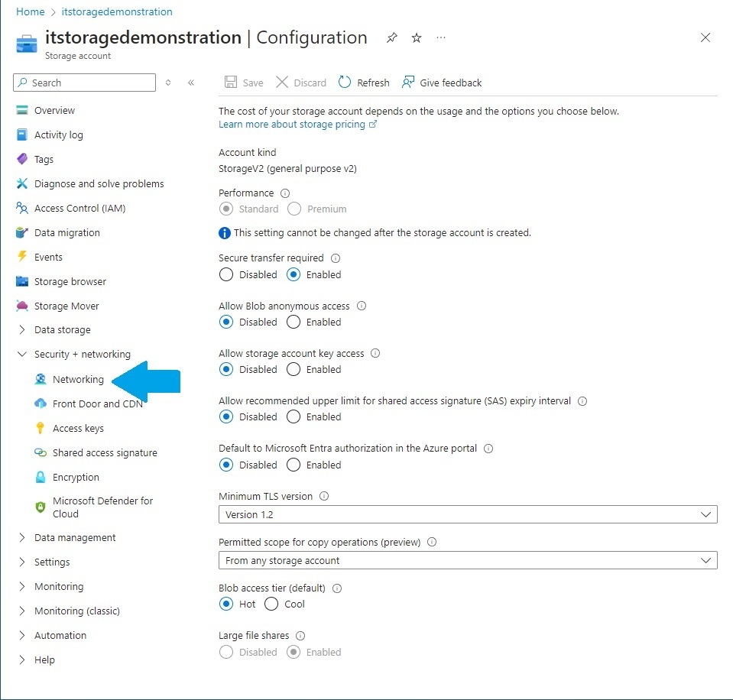This screenshot has width=733, height=700.
Task: Enable default Microsoft Entra authorization
Action: pos(294,465)
